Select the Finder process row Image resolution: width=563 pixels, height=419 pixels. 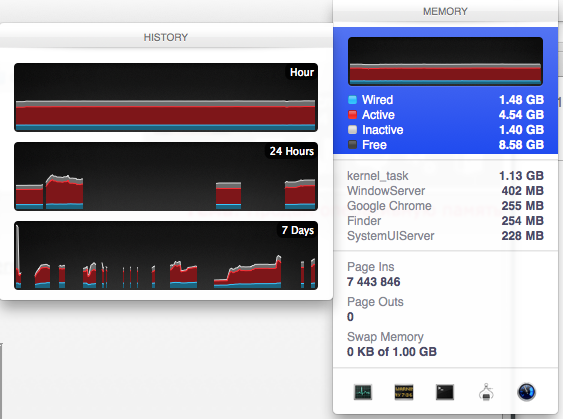point(445,221)
